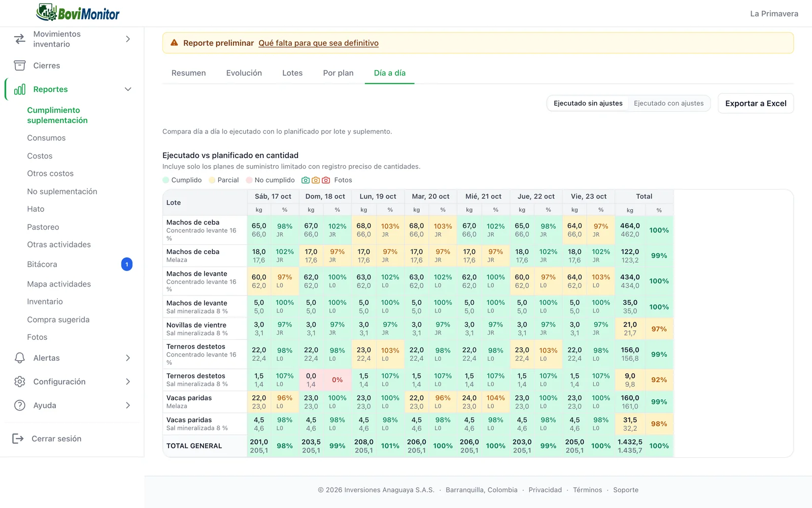812x508 pixels.
Task: Open Otras actividades report
Action: (x=59, y=245)
